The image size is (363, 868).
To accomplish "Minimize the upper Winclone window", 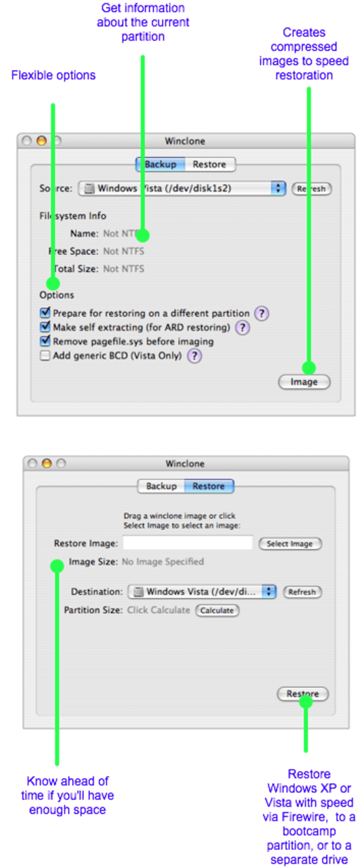I will pyautogui.click(x=42, y=141).
